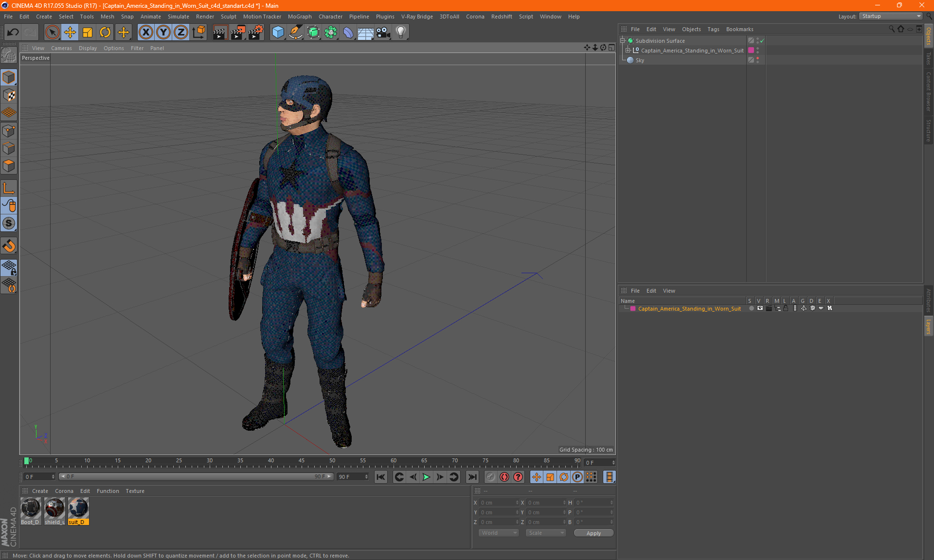Click Render View clapperboard icon
This screenshot has width=934, height=560.
pyautogui.click(x=220, y=33)
